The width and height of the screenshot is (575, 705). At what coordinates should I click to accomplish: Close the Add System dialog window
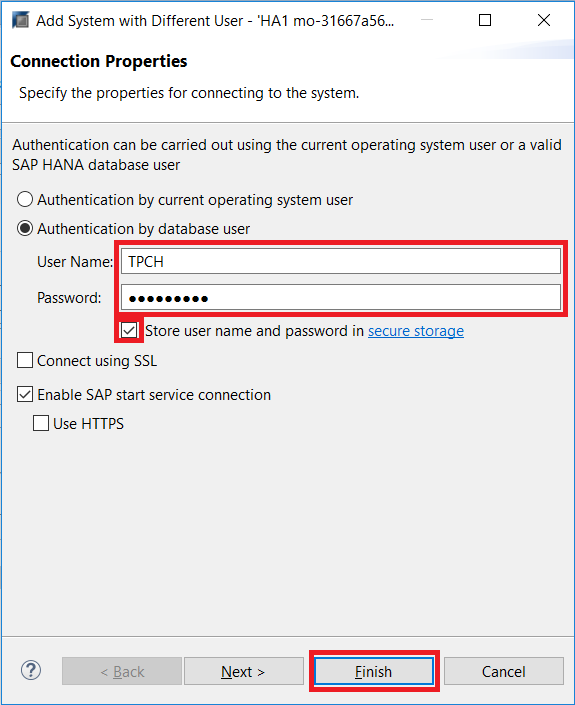pyautogui.click(x=544, y=20)
